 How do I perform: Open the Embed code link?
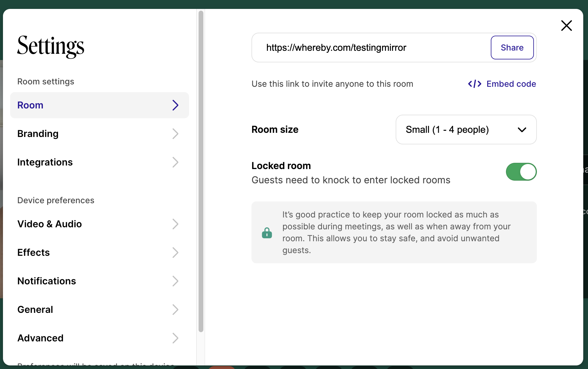[x=511, y=84]
